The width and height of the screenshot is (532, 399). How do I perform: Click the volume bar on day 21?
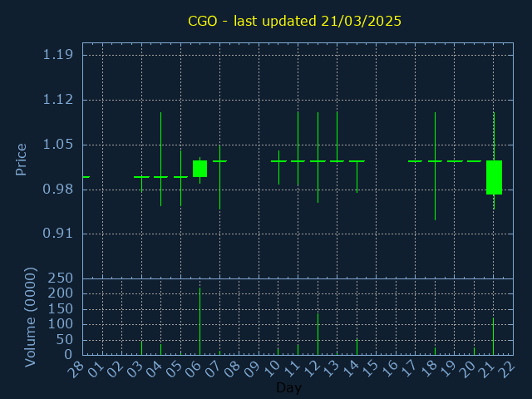point(493,337)
